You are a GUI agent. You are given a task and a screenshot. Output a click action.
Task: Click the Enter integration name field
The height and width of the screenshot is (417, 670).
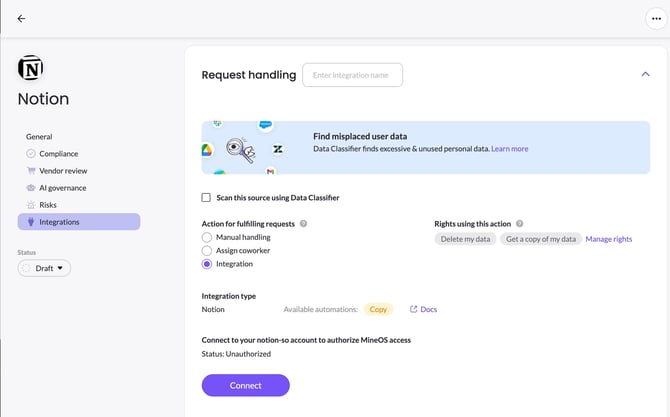tap(353, 75)
